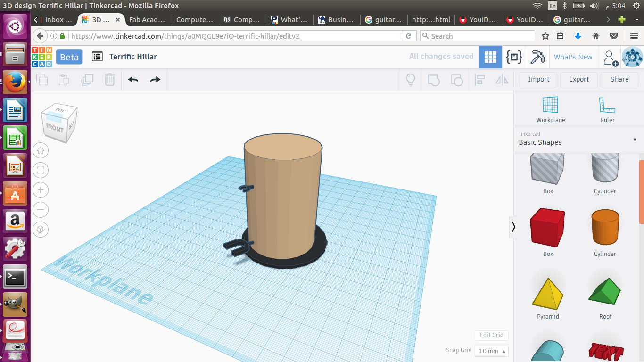Screen dimensions: 644x362
Task: Click the home view icon
Action: (41, 151)
